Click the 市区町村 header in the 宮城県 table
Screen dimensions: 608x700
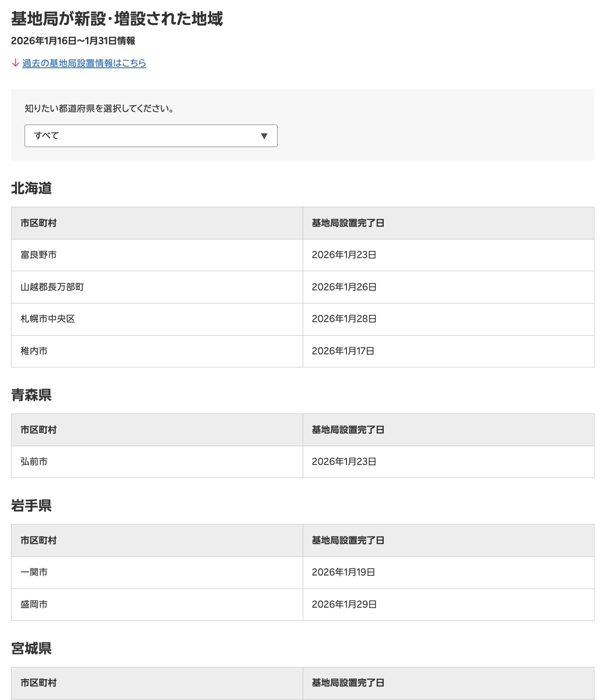157,683
